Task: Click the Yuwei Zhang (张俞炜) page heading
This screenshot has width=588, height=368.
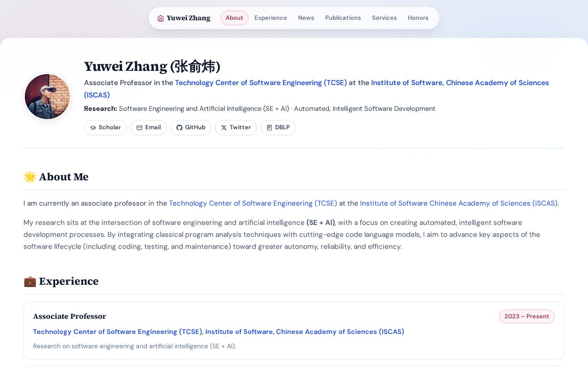Action: [x=152, y=67]
